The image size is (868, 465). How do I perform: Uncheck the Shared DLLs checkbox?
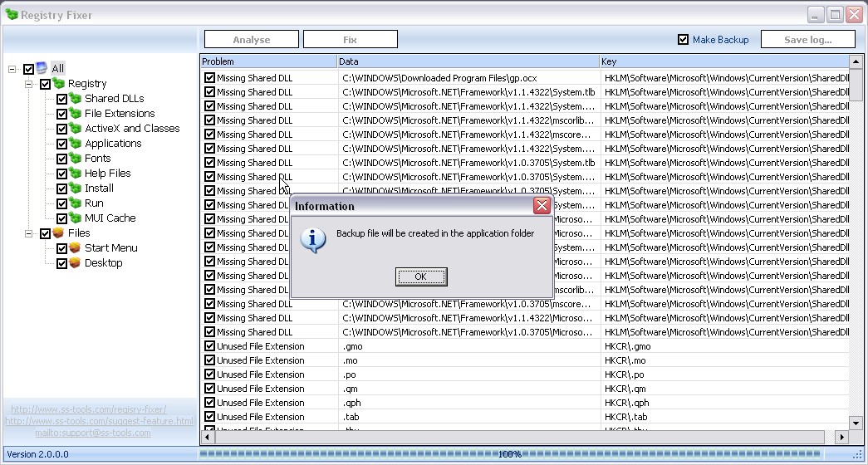click(x=62, y=99)
